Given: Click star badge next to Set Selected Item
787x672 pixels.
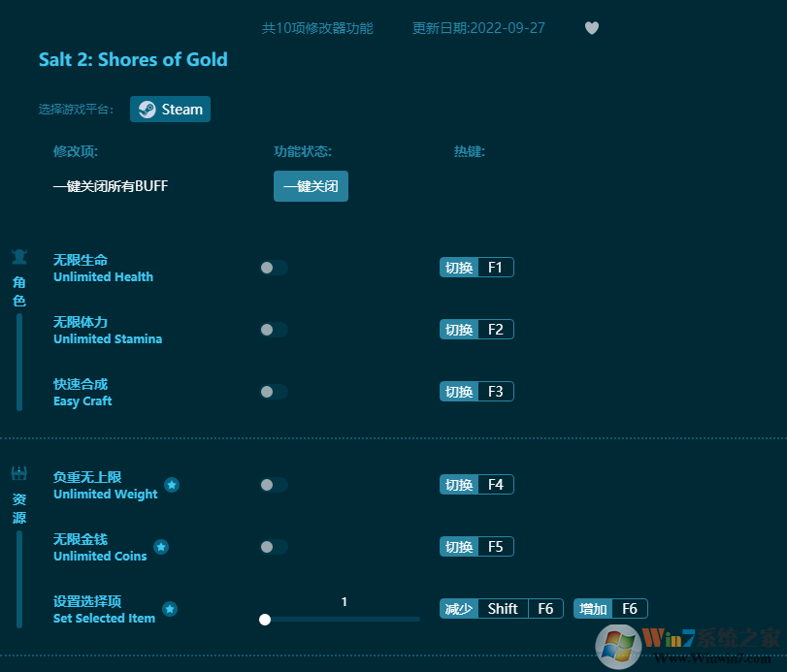Looking at the screenshot, I should coord(170,609).
